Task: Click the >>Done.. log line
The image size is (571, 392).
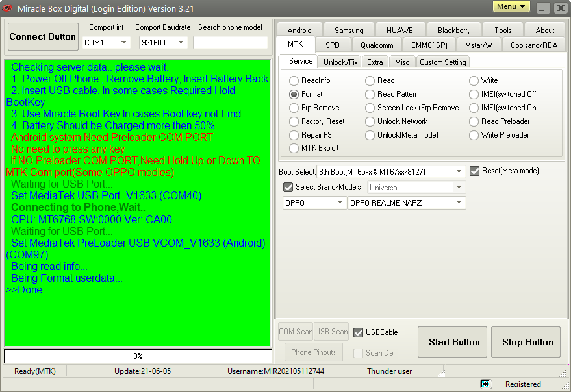Action: click(27, 289)
